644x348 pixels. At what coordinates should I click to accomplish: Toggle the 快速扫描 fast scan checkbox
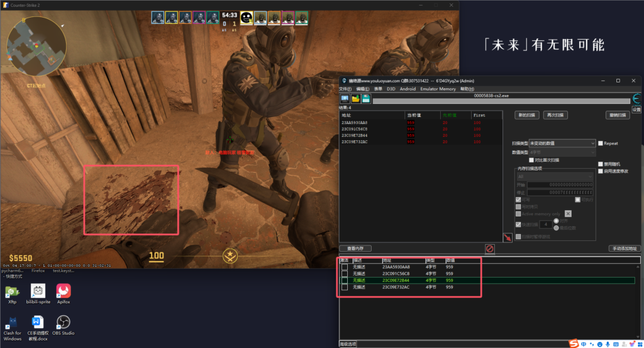[x=518, y=224]
